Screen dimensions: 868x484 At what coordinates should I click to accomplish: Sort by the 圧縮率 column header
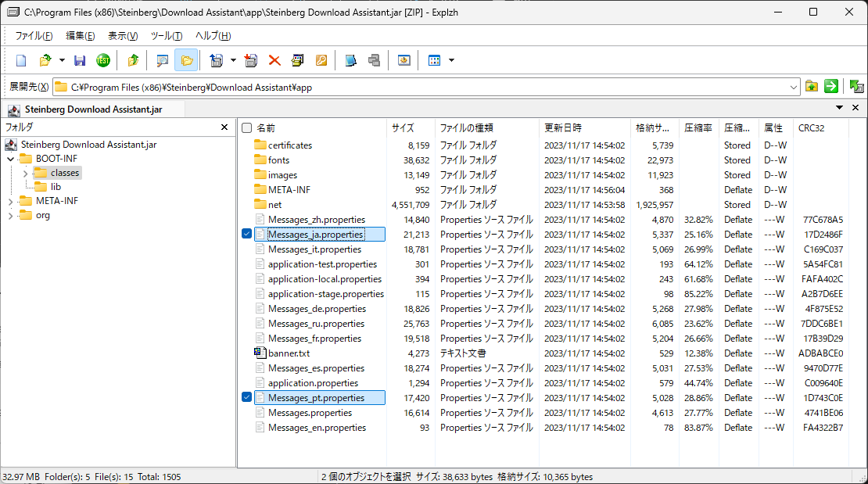point(698,128)
